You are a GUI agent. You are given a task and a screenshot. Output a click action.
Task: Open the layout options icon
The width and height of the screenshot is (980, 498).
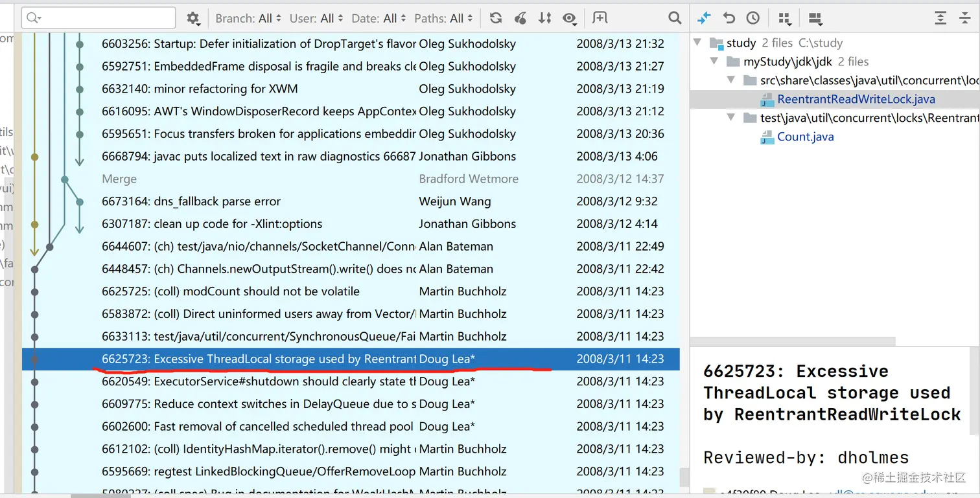pos(815,18)
